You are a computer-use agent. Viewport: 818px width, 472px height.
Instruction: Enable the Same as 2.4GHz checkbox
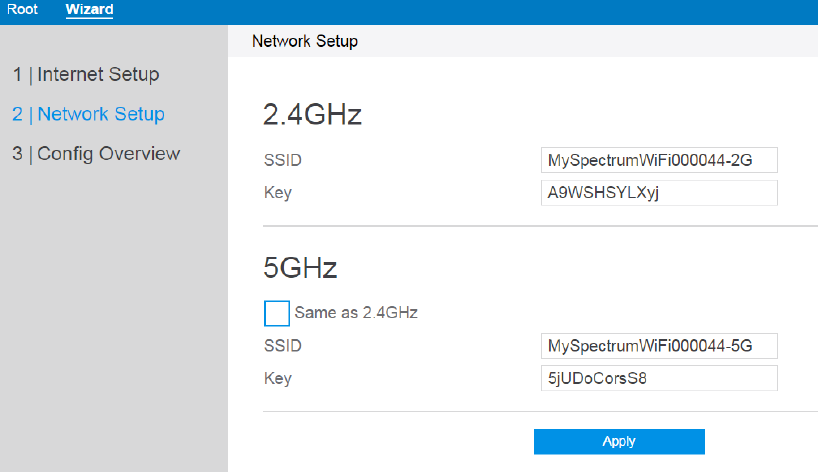click(276, 313)
